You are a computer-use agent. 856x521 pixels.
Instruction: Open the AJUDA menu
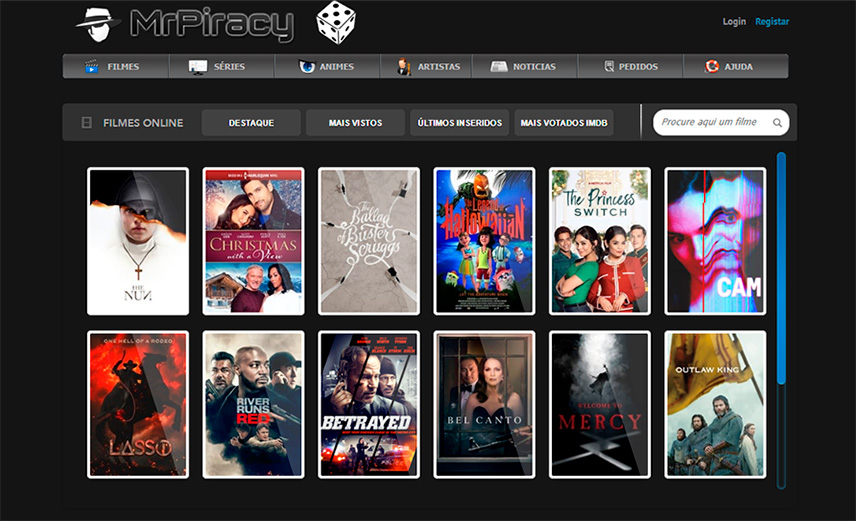coord(736,66)
